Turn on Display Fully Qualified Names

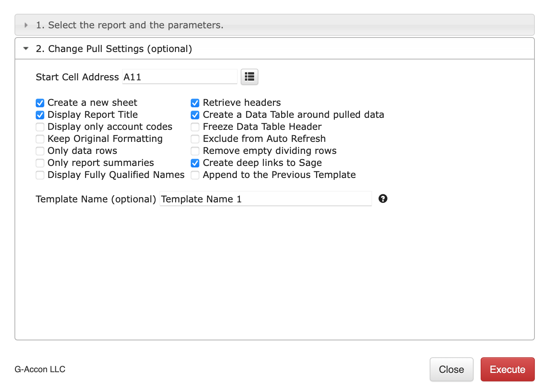[40, 175]
